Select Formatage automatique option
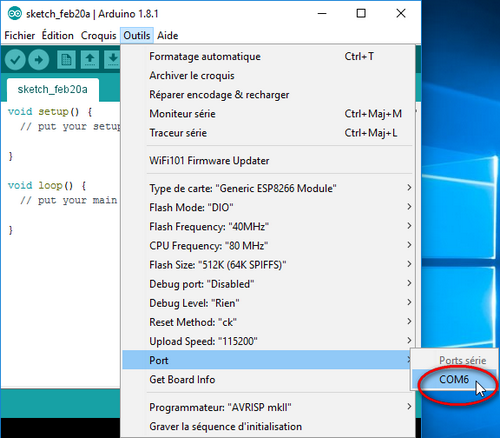This screenshot has height=438, width=500. (x=268, y=57)
